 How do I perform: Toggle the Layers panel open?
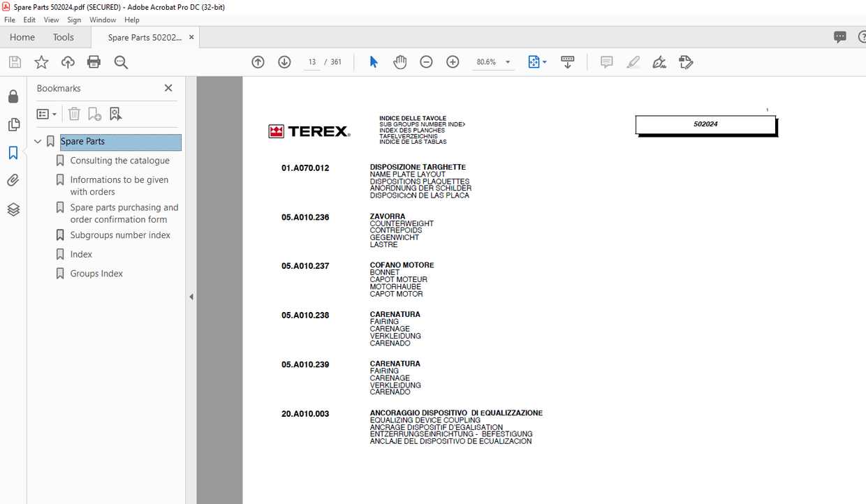point(13,209)
